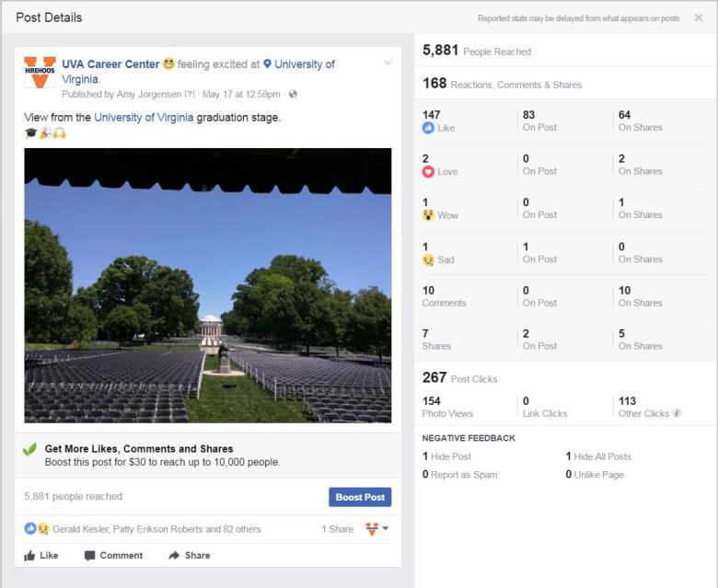This screenshot has width=718, height=588.
Task: Click the 0 Unlike Page entry
Action: tap(595, 475)
